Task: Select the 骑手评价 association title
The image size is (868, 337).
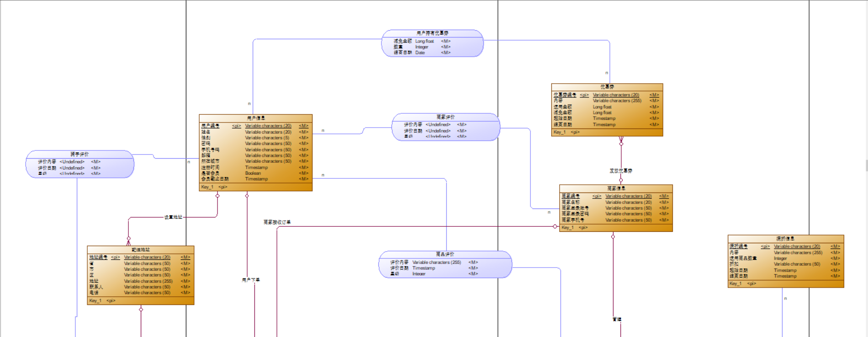Action: (x=79, y=154)
